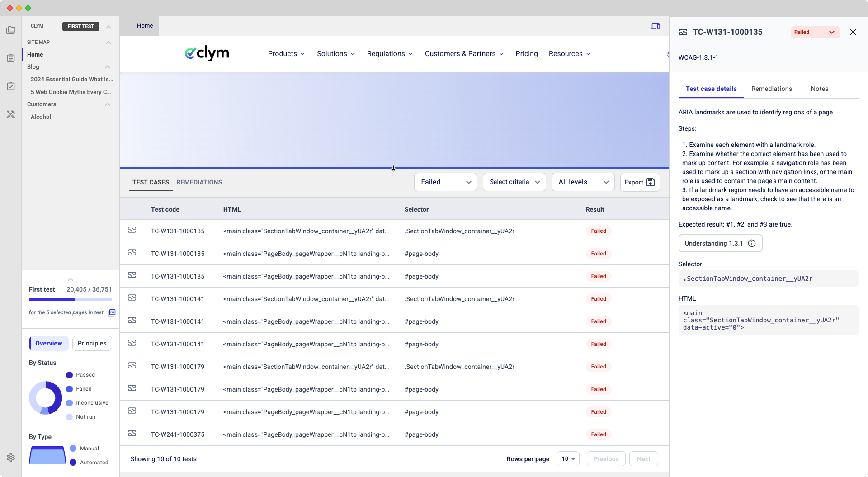This screenshot has width=868, height=477.
Task: Click row icon of TC-W241-1000375 test
Action: (132, 434)
